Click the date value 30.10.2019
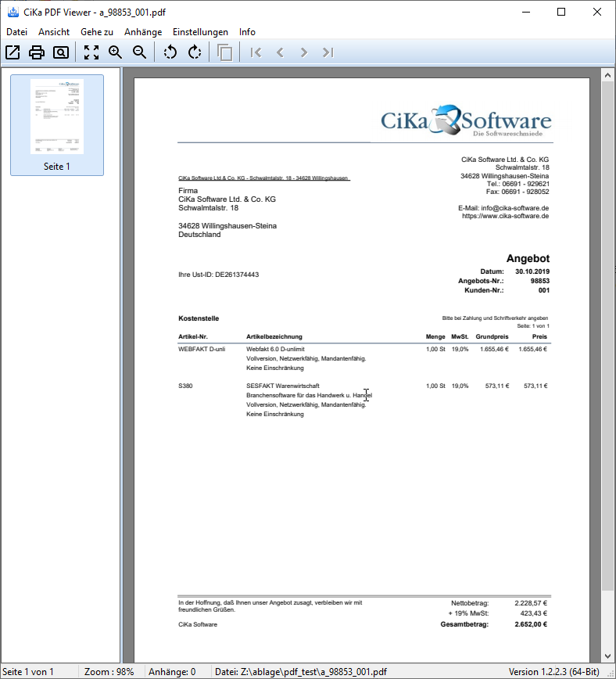This screenshot has height=679, width=616. [532, 271]
